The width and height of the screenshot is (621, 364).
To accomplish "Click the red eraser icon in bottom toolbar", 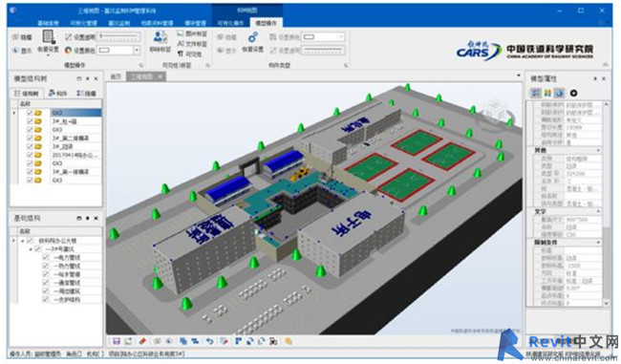I will point(142,341).
